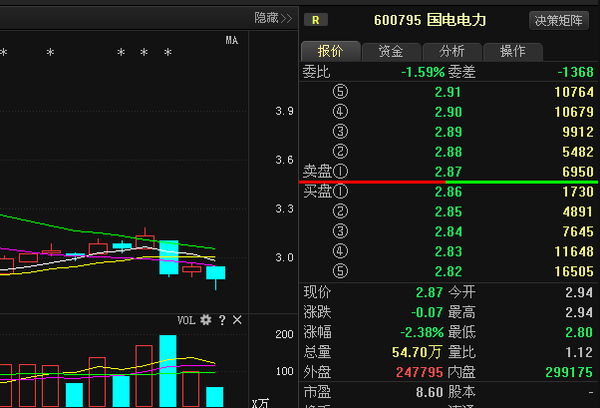
Task: Click the 涨幅 value -2.38%
Action: [422, 332]
